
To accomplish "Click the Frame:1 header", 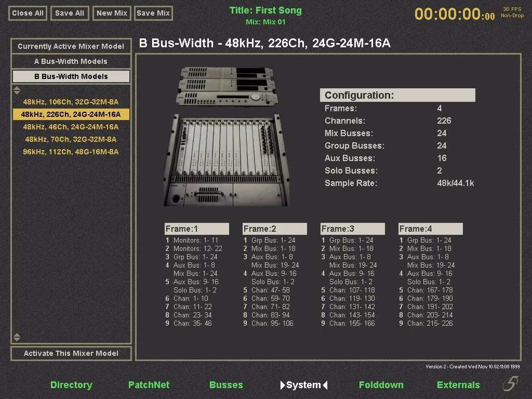I will pyautogui.click(x=197, y=229).
